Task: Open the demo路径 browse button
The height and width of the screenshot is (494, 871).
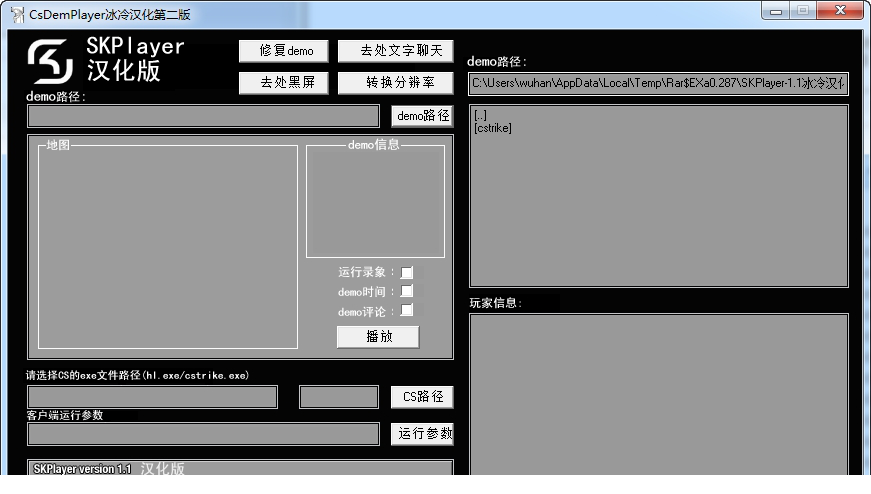Action: (x=422, y=116)
